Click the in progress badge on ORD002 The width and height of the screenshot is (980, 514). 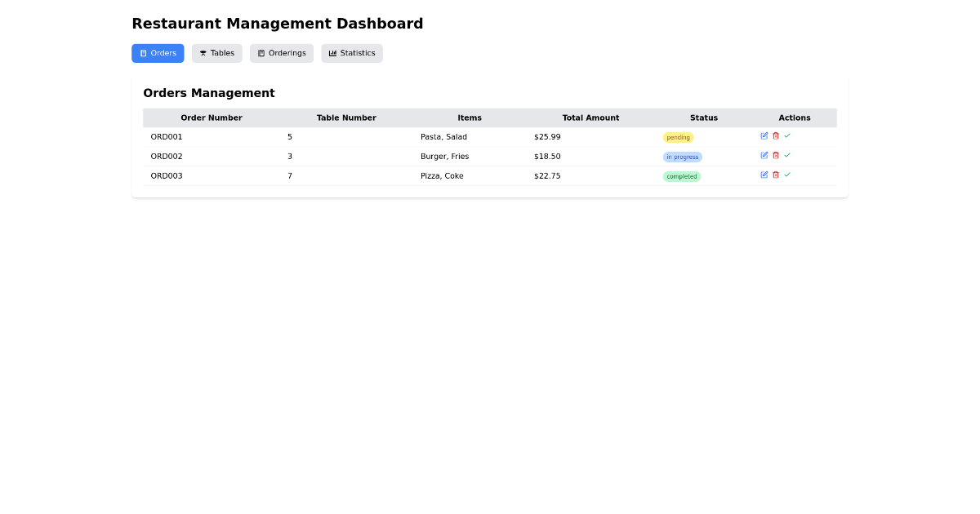pyautogui.click(x=683, y=156)
